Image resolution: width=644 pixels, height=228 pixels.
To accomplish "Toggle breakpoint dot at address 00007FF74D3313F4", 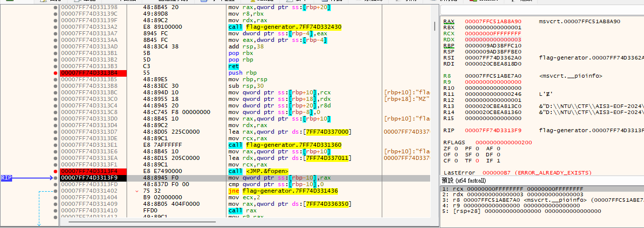I will (55, 171).
